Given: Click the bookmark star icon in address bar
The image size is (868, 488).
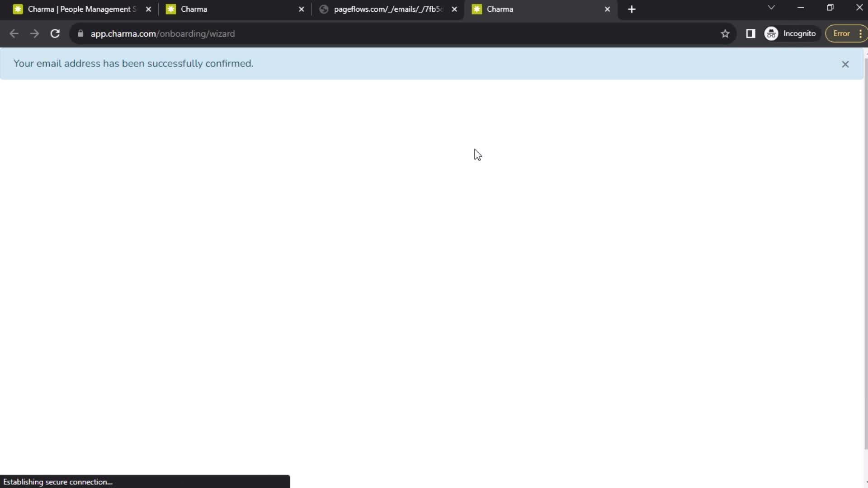Looking at the screenshot, I should 726,34.
